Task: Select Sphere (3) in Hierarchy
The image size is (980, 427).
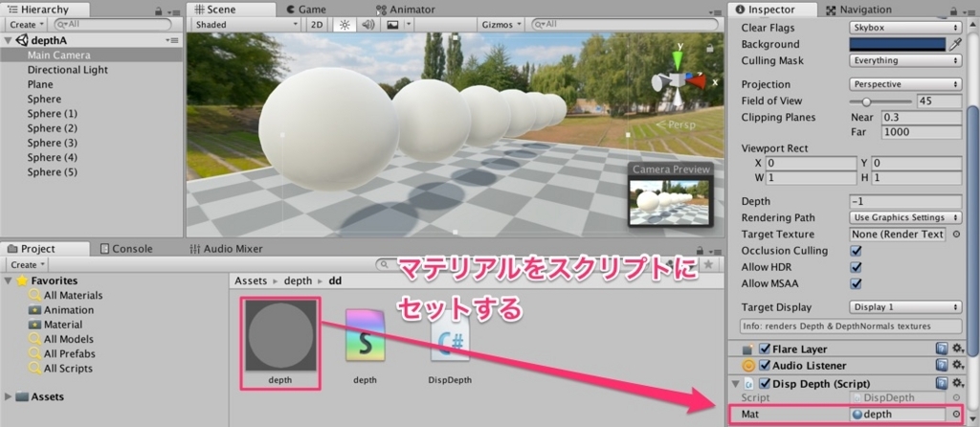Action: point(53,143)
